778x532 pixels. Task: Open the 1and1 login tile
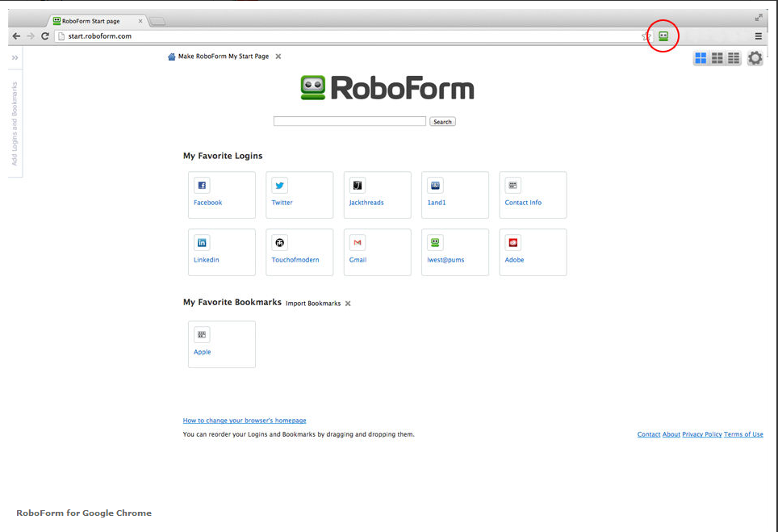pyautogui.click(x=455, y=195)
